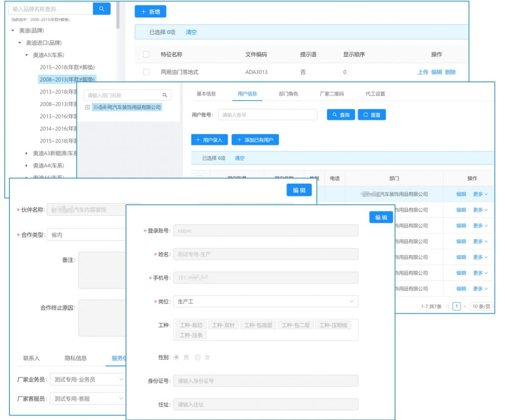Expand the 奥迪A4(车系) tree node
Viewport: 505px width, 420px height.
(27, 166)
